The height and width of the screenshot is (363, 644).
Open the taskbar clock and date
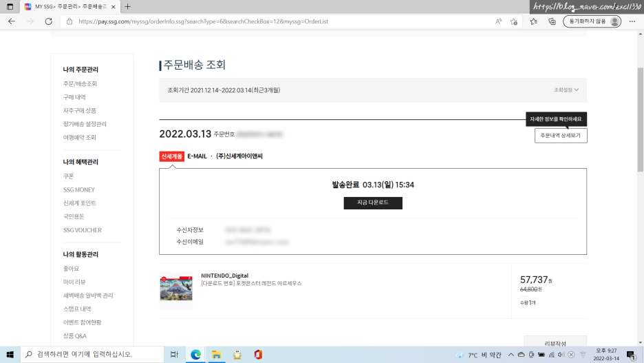click(606, 354)
